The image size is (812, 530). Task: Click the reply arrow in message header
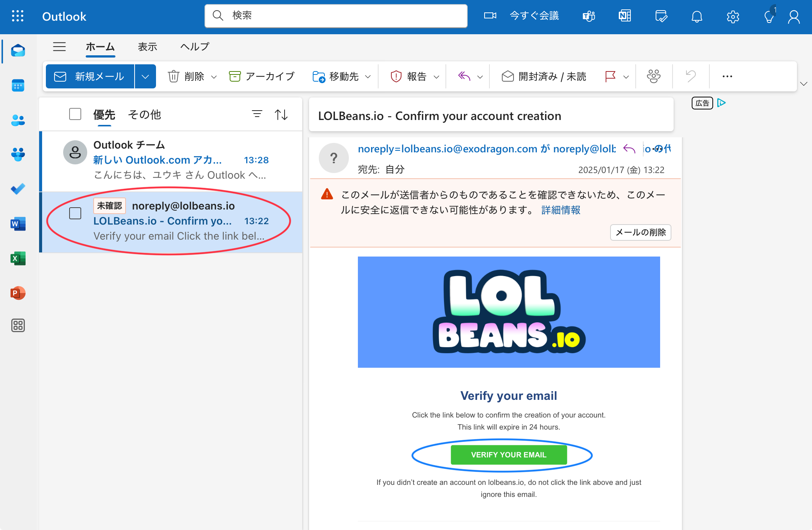tap(629, 149)
